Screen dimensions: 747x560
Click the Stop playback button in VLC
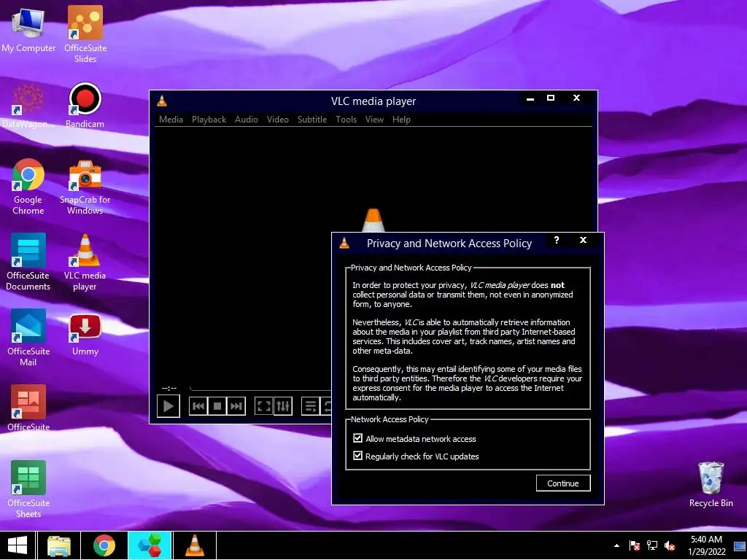pyautogui.click(x=217, y=406)
